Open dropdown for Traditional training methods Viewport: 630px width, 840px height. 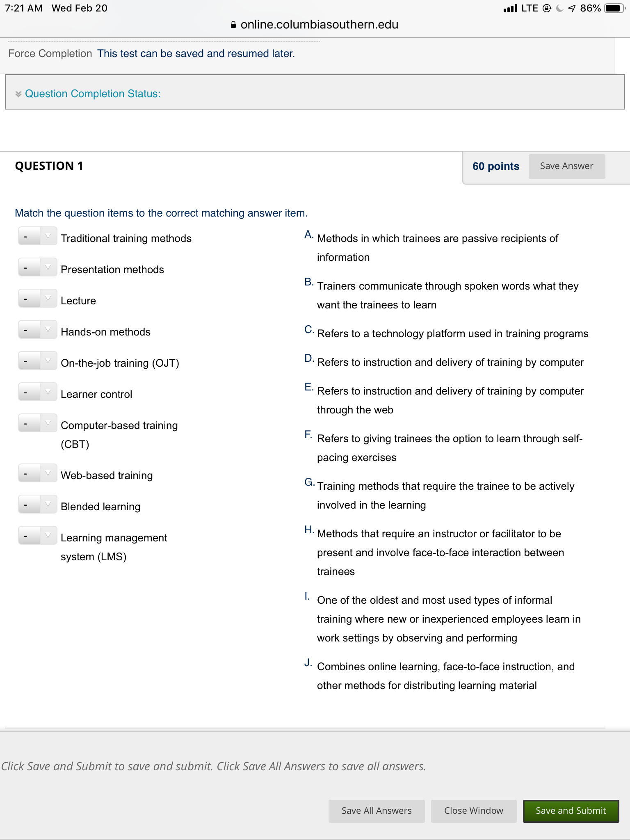pos(37,236)
